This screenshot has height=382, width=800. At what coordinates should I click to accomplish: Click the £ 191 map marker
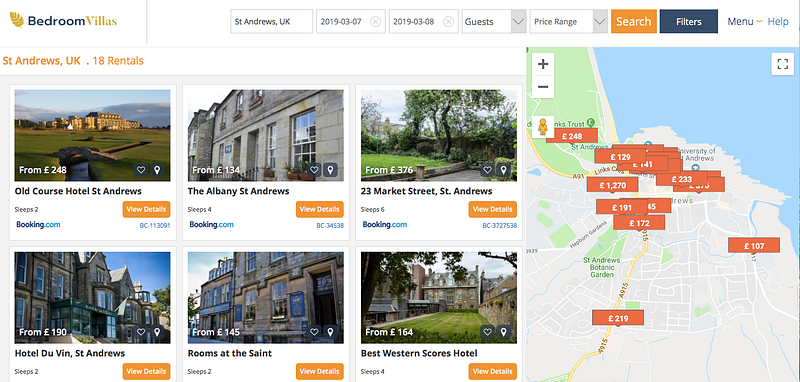coord(622,208)
